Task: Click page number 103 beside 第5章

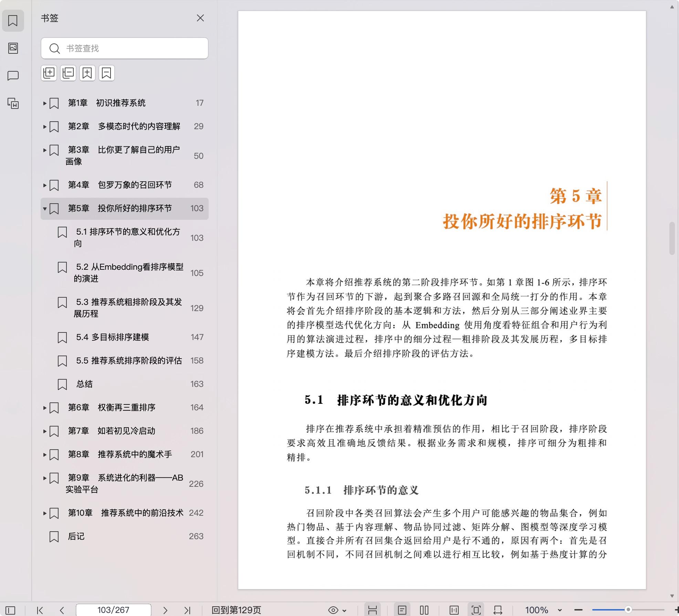Action: (197, 208)
